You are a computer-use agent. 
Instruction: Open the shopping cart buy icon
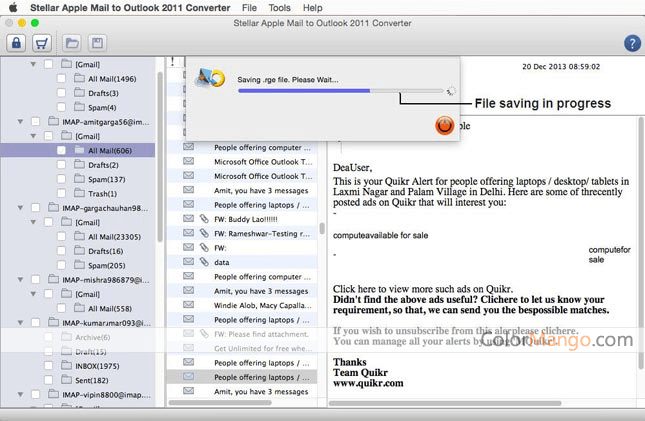click(42, 43)
